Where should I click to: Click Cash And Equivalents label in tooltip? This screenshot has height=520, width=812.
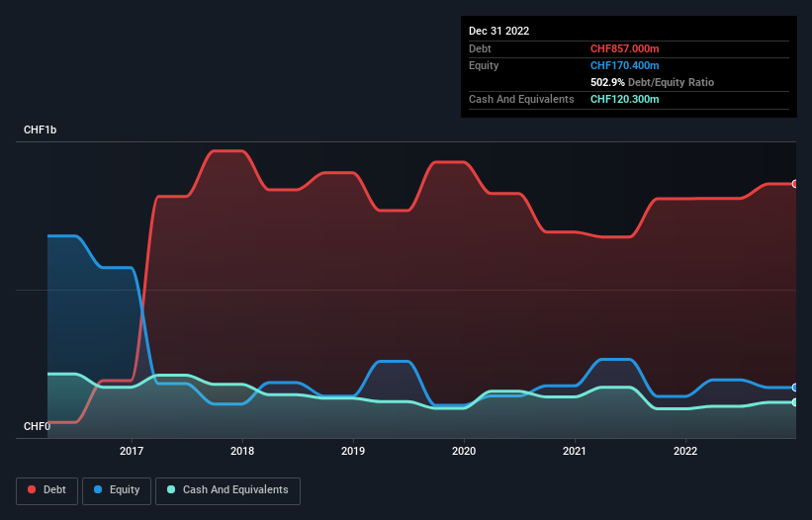tap(521, 99)
